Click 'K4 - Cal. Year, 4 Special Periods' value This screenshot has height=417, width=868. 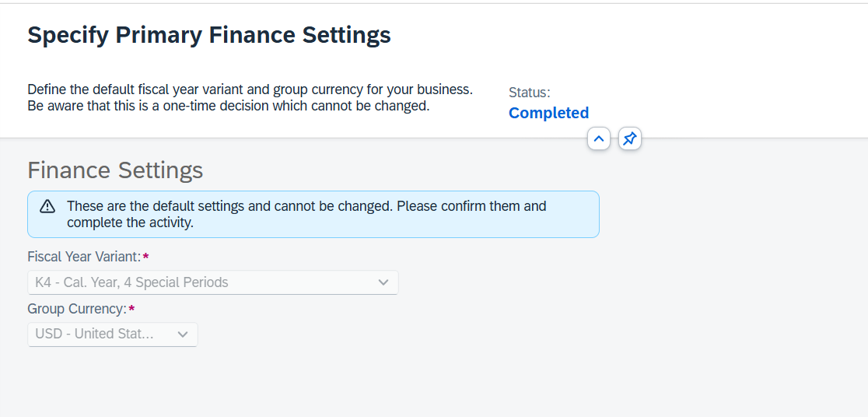pyautogui.click(x=131, y=282)
